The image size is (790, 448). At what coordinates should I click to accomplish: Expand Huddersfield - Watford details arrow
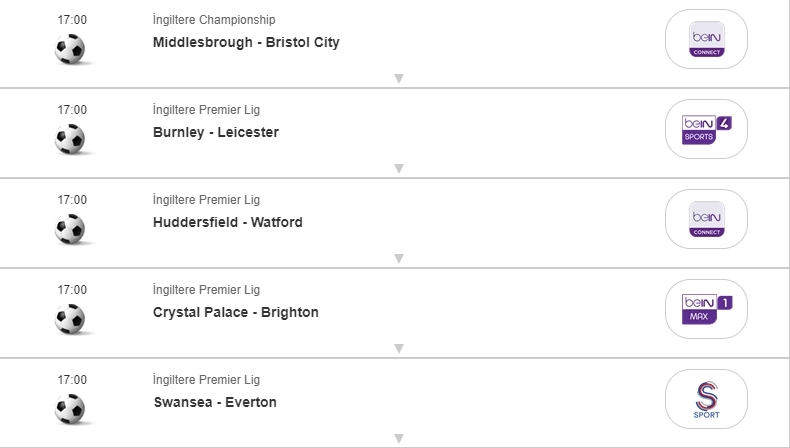(x=398, y=258)
